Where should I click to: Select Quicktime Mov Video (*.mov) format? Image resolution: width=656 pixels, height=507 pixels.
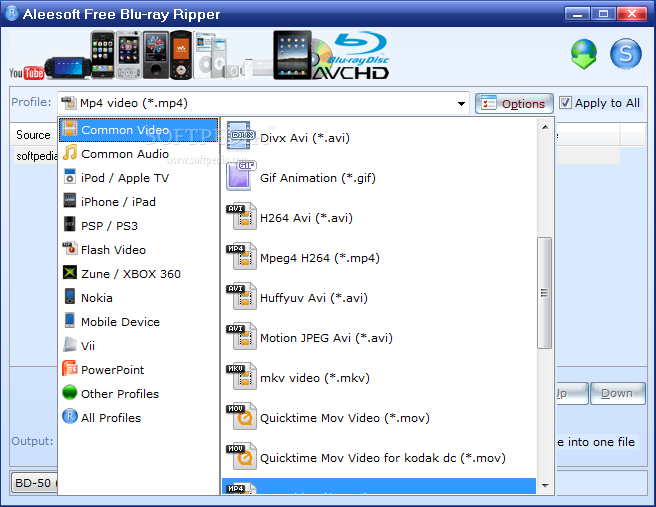tap(379, 418)
